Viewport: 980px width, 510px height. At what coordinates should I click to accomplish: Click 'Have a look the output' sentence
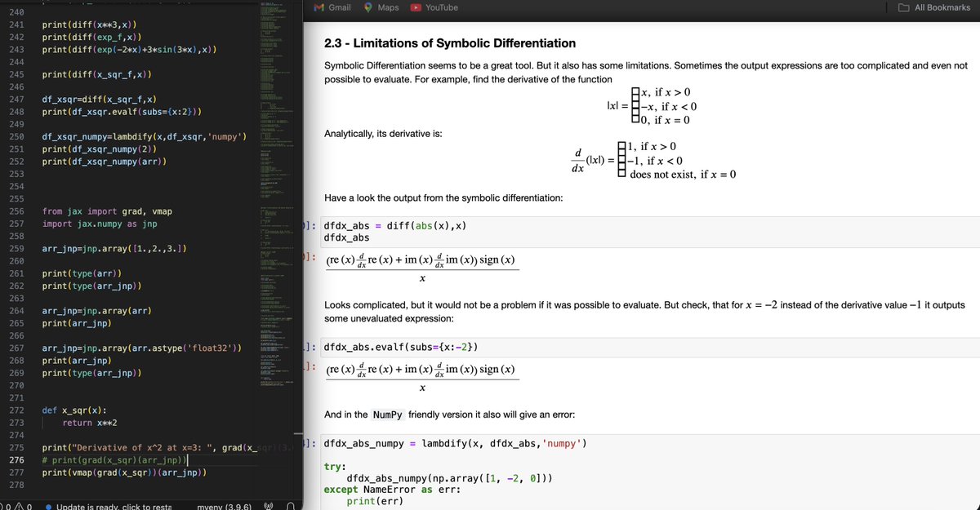pos(443,198)
